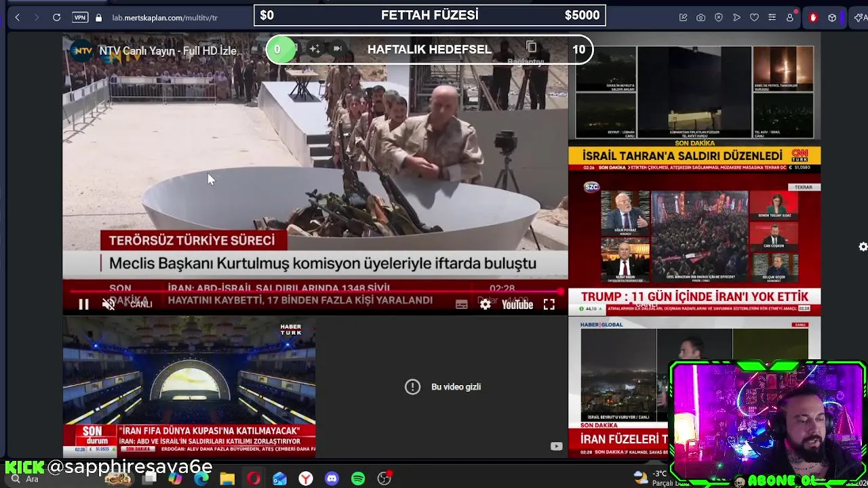The width and height of the screenshot is (868, 488).
Task: Launch Copilot from the taskbar
Action: 176,479
